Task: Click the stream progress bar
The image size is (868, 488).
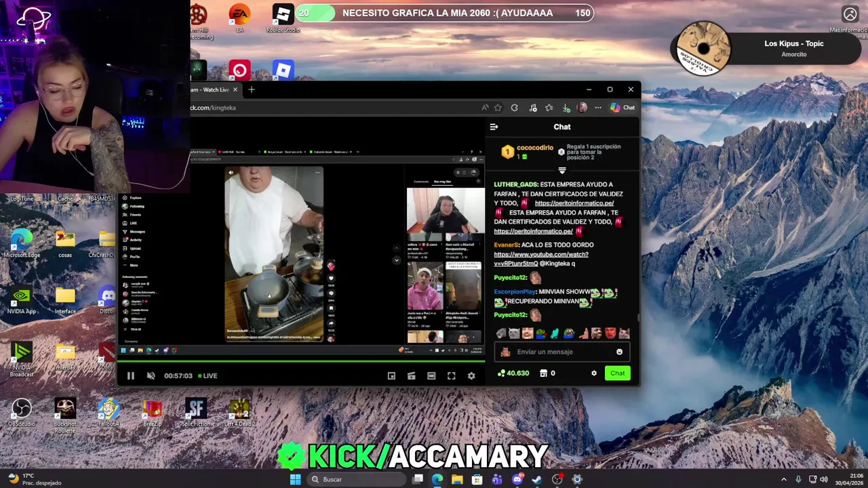Action: (301, 361)
